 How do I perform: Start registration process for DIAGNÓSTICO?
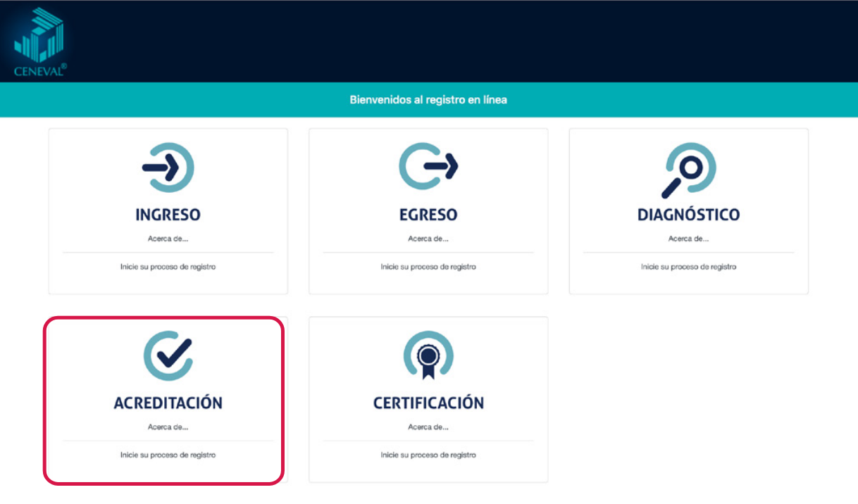tap(688, 267)
